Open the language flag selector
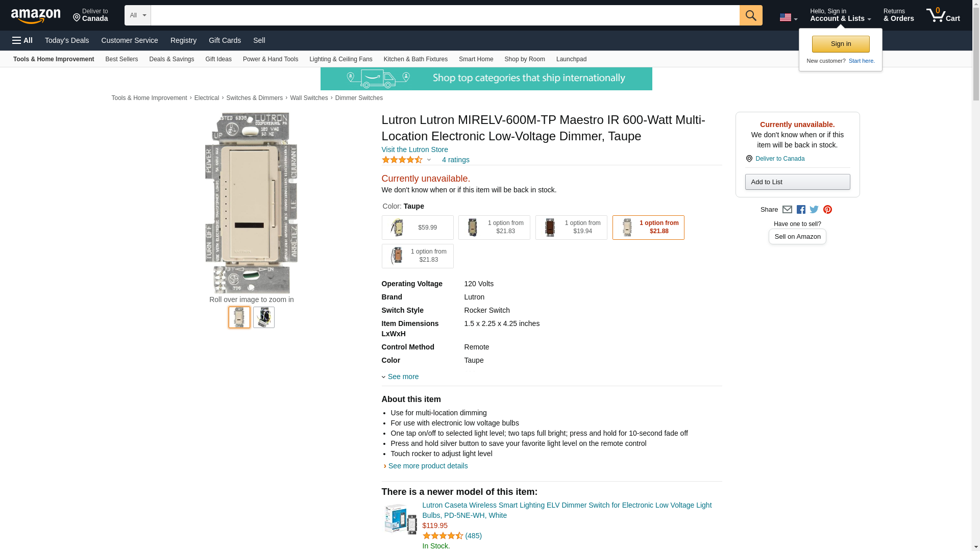This screenshot has width=980, height=551. (788, 17)
